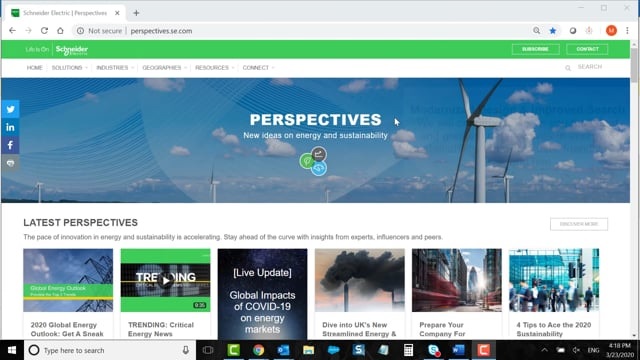Share page via LinkedIn sidebar icon

10,127
